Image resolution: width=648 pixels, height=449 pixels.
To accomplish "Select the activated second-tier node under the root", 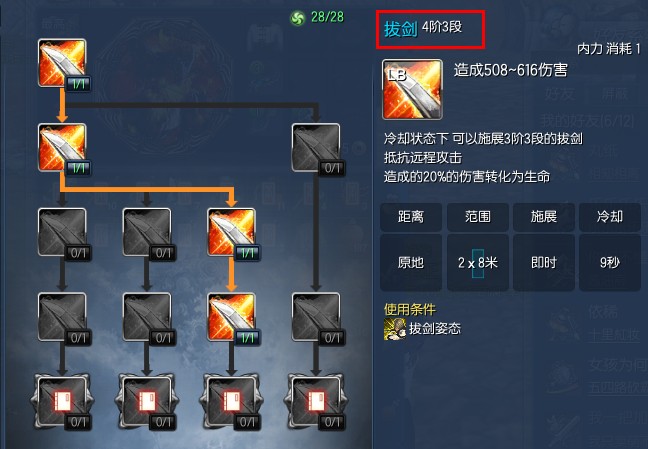I will pos(62,148).
